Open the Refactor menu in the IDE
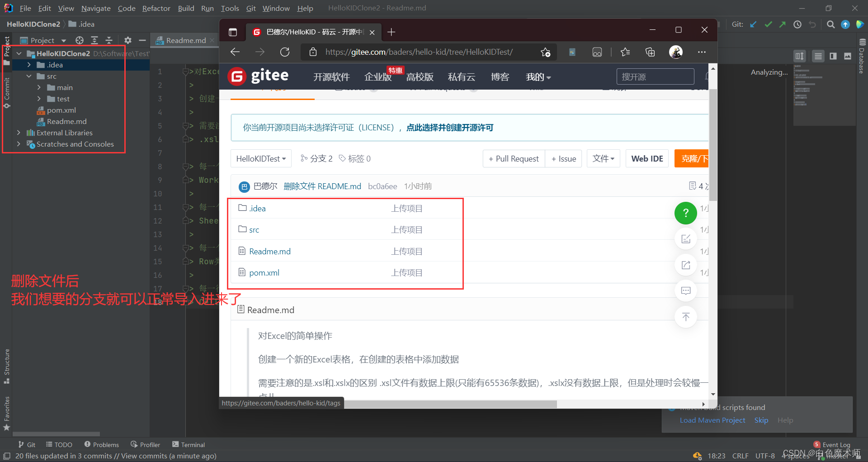Screen dimensions: 868x462 (156, 8)
